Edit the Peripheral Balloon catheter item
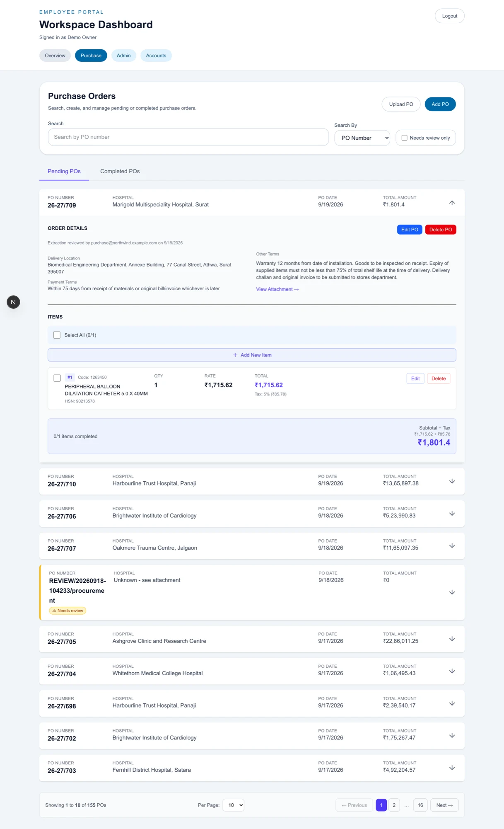This screenshot has height=829, width=504. 415,378
